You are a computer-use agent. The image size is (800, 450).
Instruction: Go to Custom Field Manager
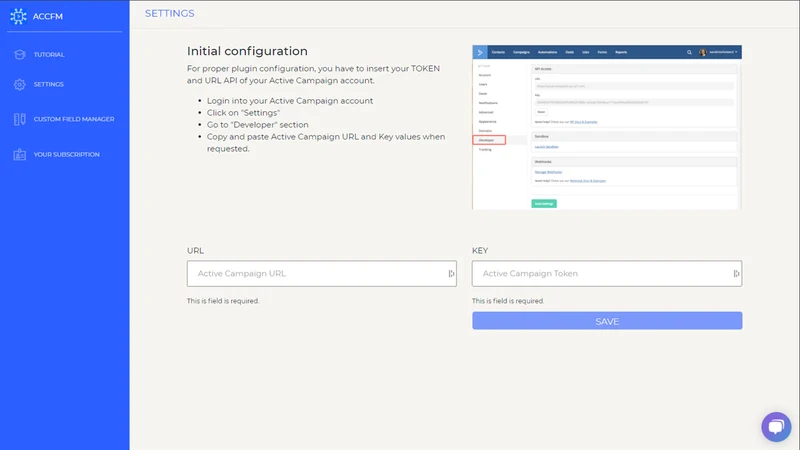74,119
